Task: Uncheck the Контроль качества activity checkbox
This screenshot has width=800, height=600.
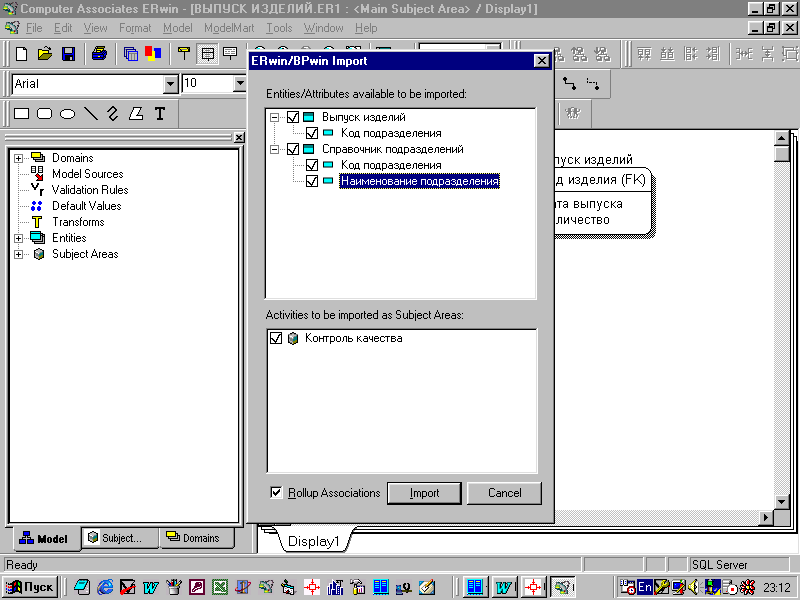Action: pyautogui.click(x=276, y=338)
